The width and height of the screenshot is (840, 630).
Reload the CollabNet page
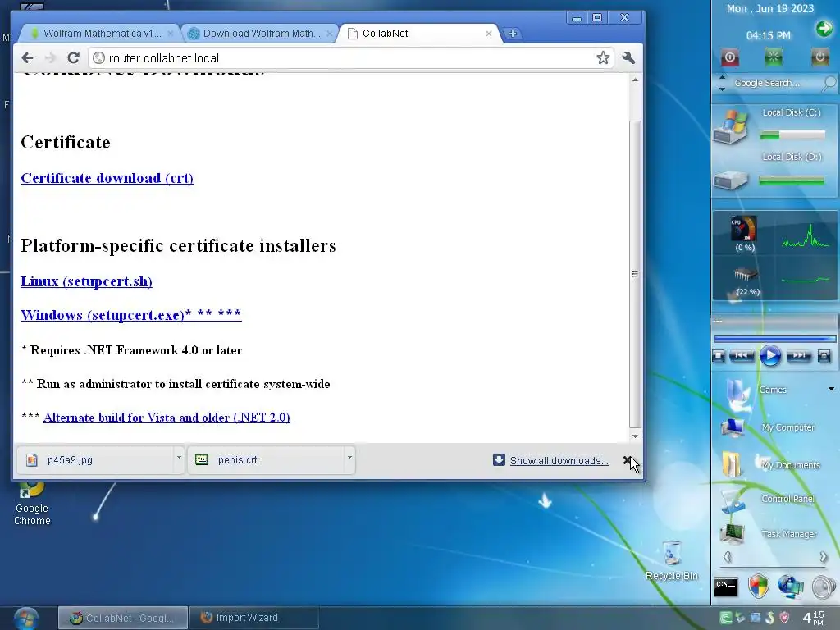click(73, 58)
